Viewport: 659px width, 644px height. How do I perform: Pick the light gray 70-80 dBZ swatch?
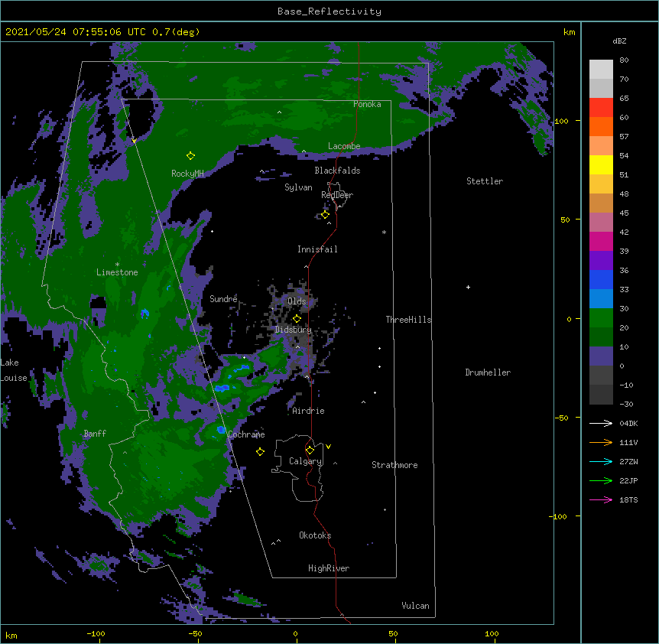(x=601, y=69)
